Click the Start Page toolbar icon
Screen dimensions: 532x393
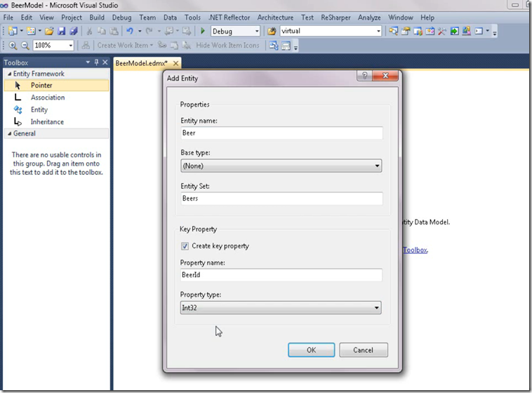[454, 31]
